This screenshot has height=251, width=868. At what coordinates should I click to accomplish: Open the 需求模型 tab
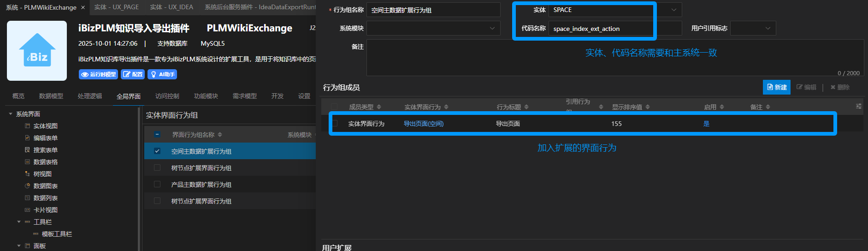[245, 96]
